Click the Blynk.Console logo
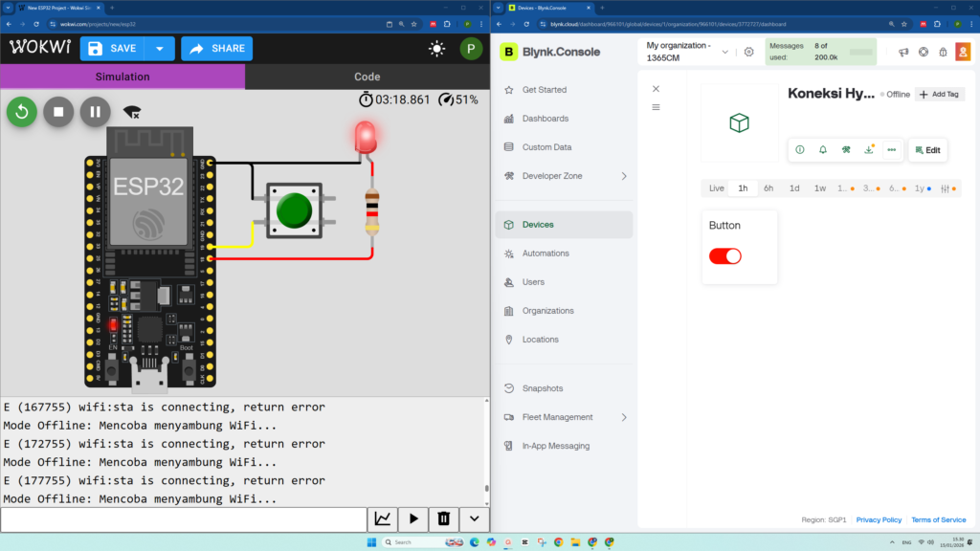 (x=550, y=52)
